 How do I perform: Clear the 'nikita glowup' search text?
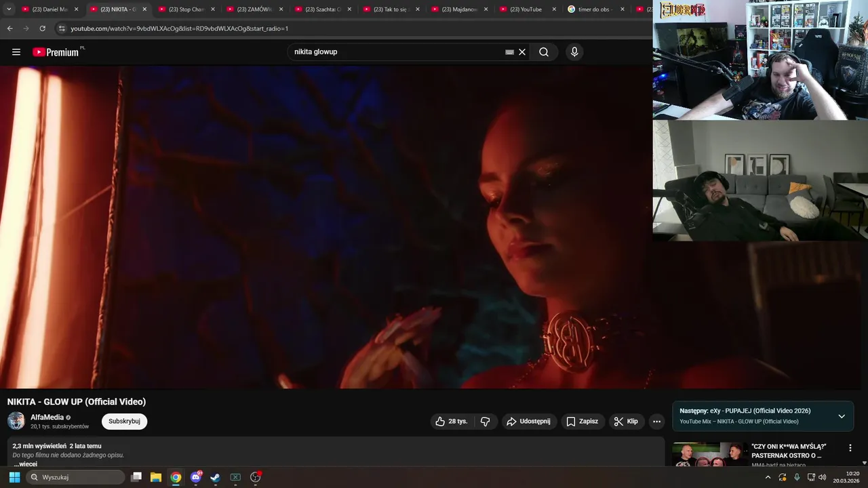tap(522, 52)
